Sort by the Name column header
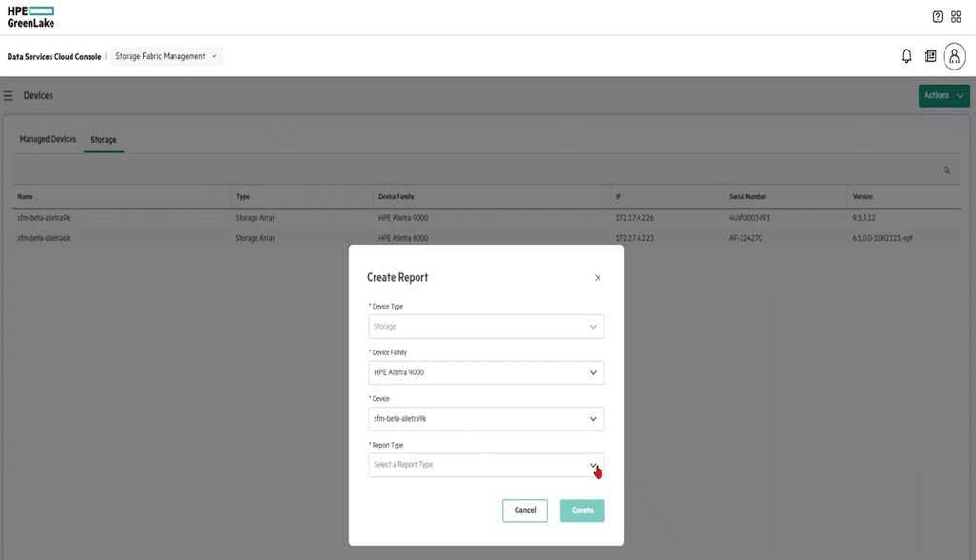976x560 pixels. 26,196
